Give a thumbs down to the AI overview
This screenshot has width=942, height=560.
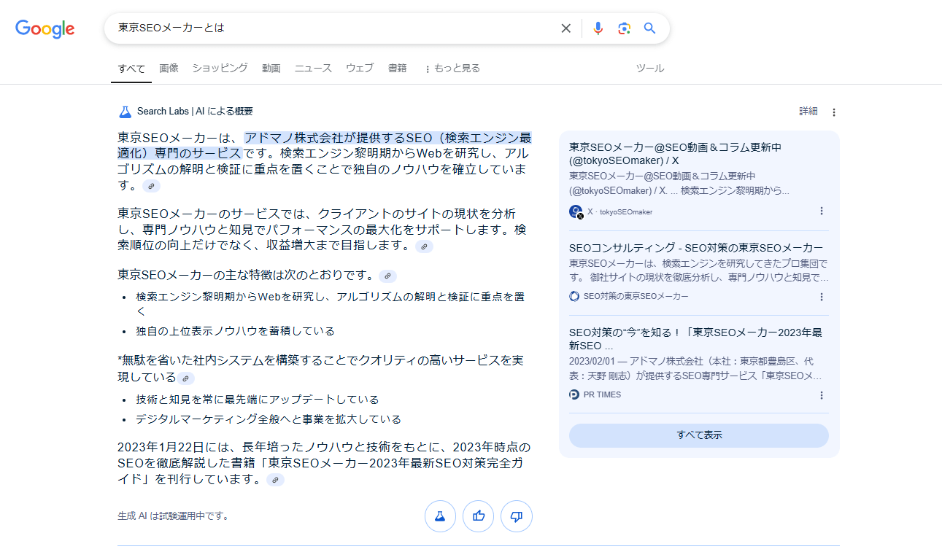point(517,516)
